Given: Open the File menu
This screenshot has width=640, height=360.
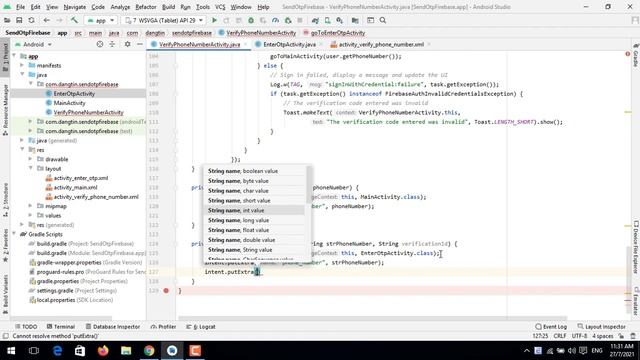Looking at the screenshot, I should tap(20, 7).
